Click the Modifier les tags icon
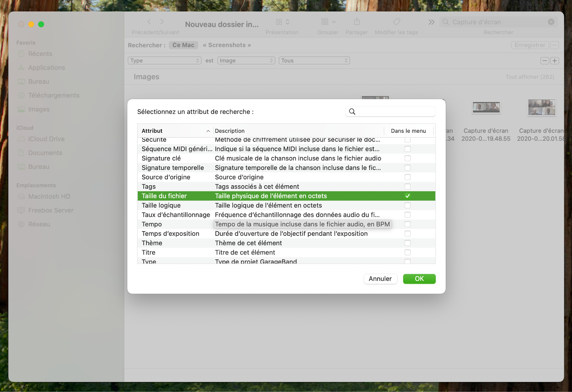The width and height of the screenshot is (572, 392). tap(396, 22)
